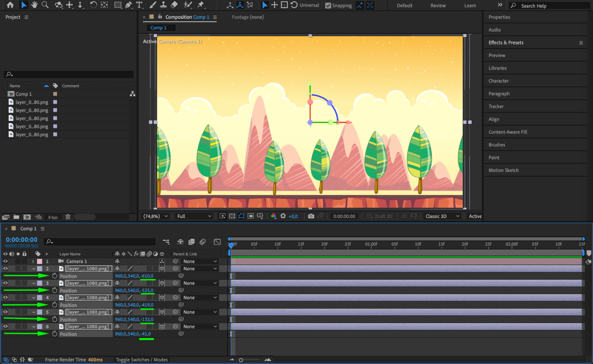Open Camera 1 parent None dropdown
Screen dimensions: 593x364
click(200, 261)
